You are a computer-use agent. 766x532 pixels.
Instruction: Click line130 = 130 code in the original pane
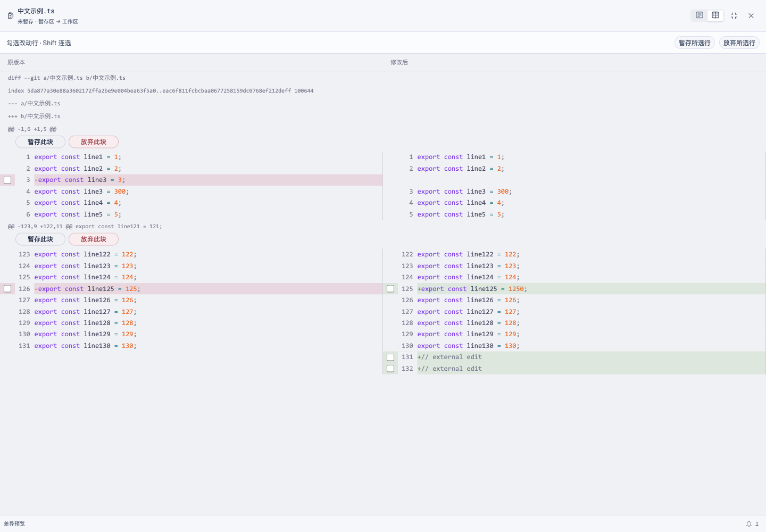tap(85, 346)
